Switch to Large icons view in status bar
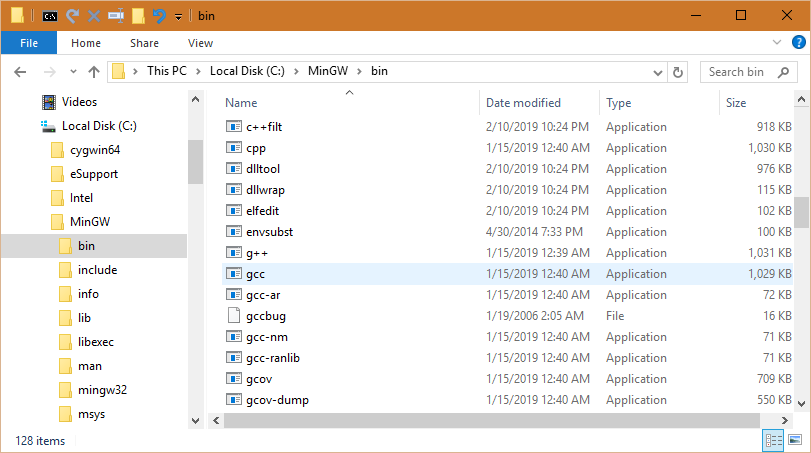The width and height of the screenshot is (811, 453). click(795, 441)
